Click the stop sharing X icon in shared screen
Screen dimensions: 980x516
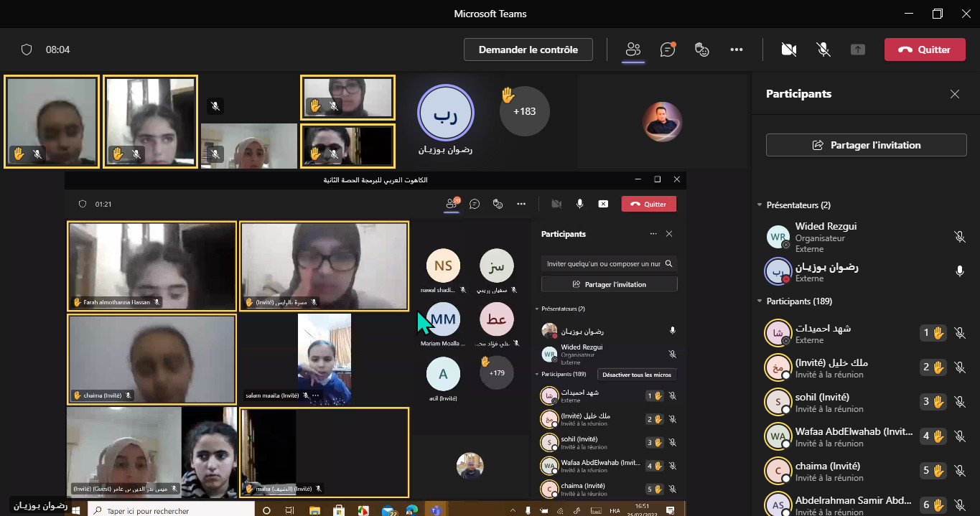click(603, 204)
